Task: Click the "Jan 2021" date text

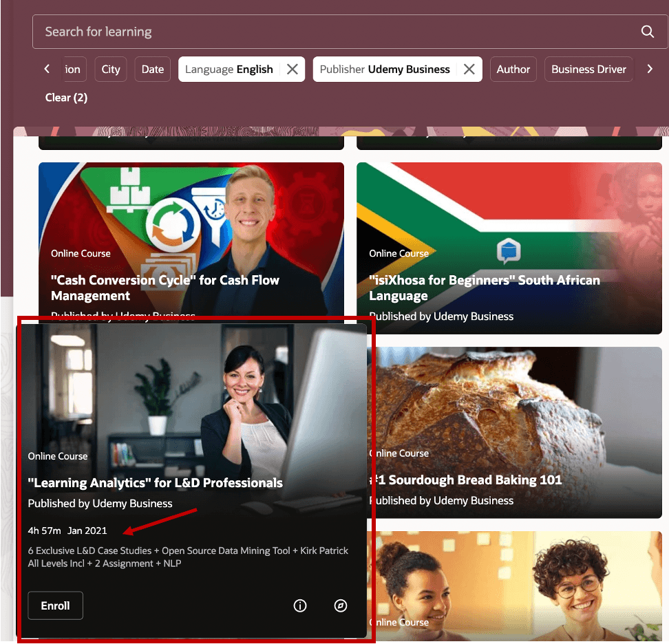Action: click(87, 530)
